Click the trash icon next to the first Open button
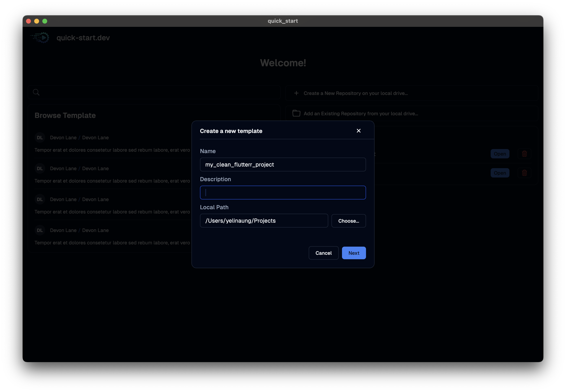Image resolution: width=566 pixels, height=392 pixels. pos(524,154)
